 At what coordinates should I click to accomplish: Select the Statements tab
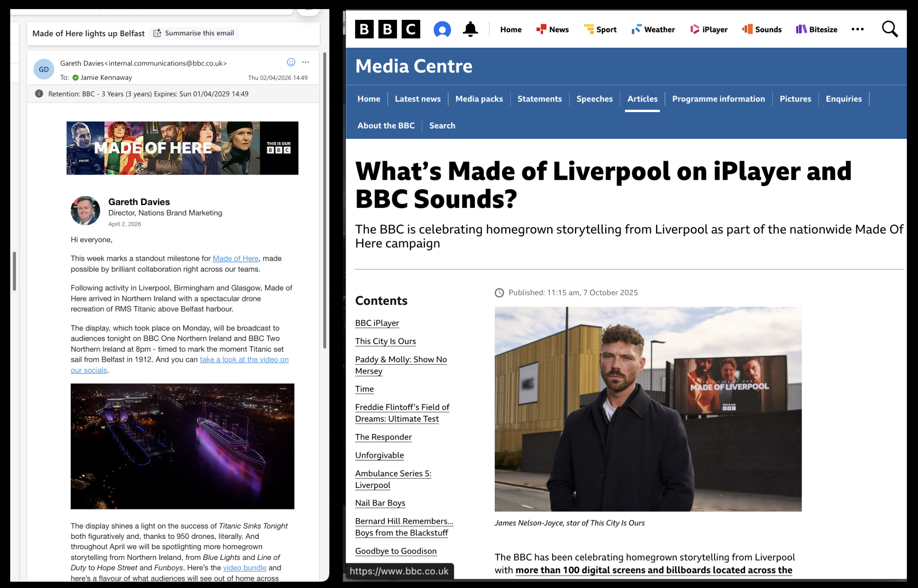540,99
